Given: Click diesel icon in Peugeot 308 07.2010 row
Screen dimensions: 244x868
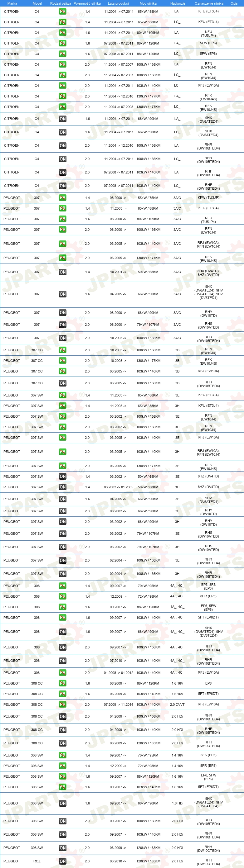Looking at the screenshot, I should coord(62,661).
